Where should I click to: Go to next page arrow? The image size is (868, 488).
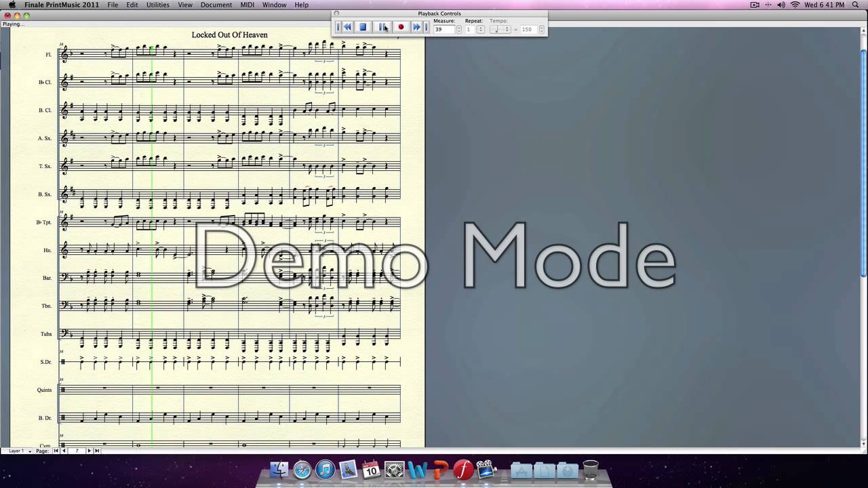[x=89, y=451]
